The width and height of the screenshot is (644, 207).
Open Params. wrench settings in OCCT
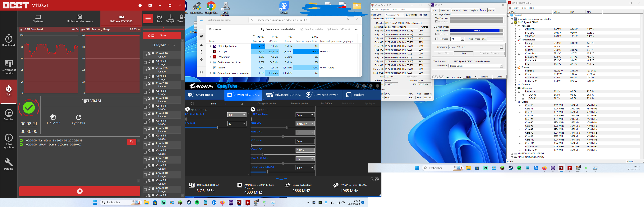tap(9, 164)
